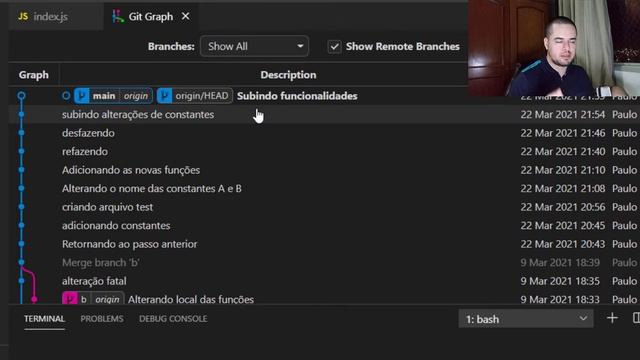The image size is (640, 360).
Task: Open the '1: bash' terminal selector dropdown
Action: click(x=526, y=319)
